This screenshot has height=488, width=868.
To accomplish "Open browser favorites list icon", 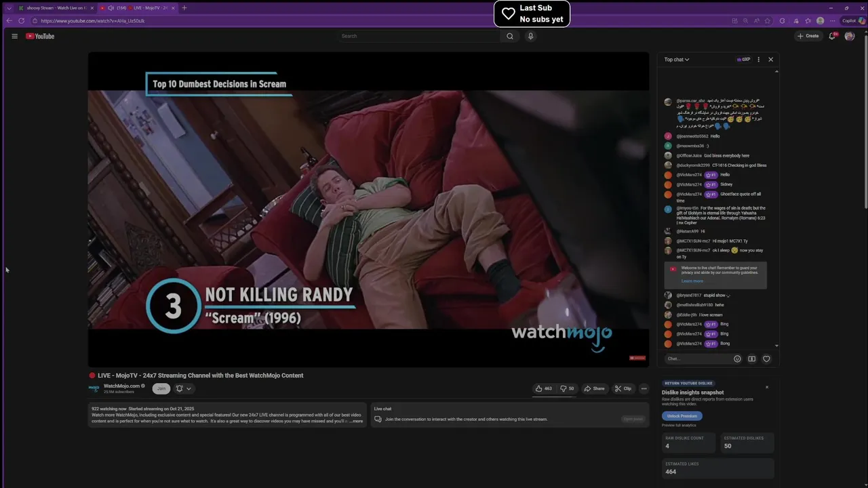I will 808,20.
